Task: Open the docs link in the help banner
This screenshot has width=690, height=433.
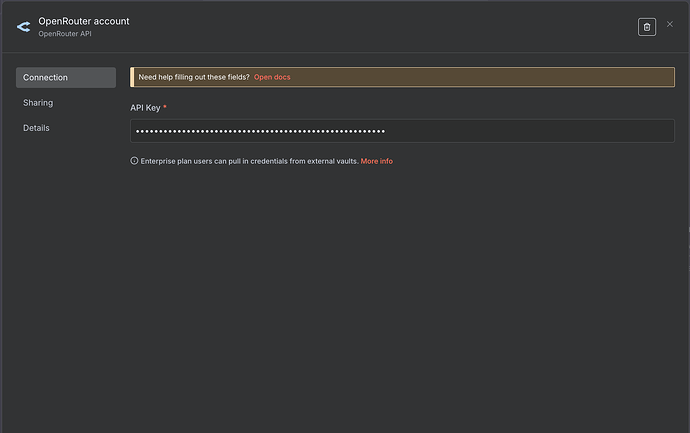Action: coord(272,77)
